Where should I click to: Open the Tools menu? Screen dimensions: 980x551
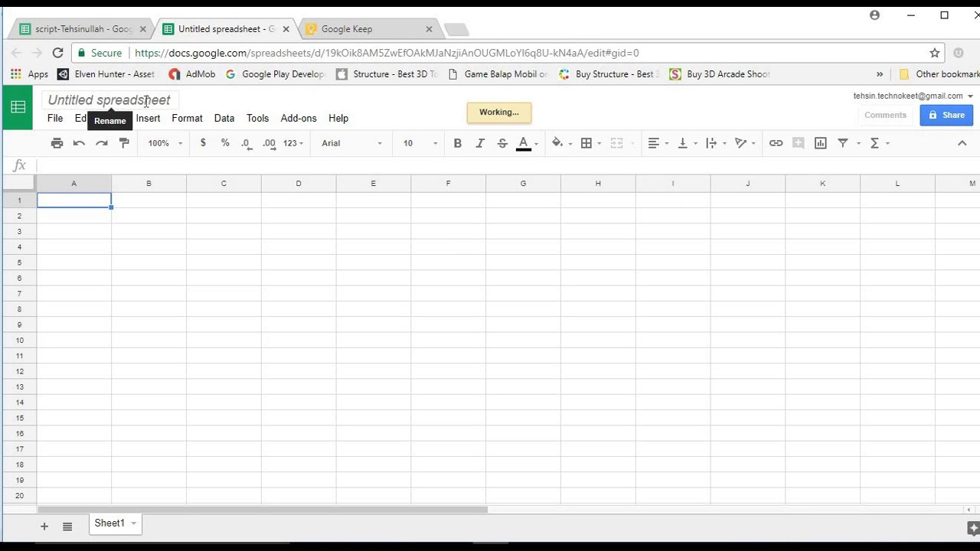tap(257, 118)
